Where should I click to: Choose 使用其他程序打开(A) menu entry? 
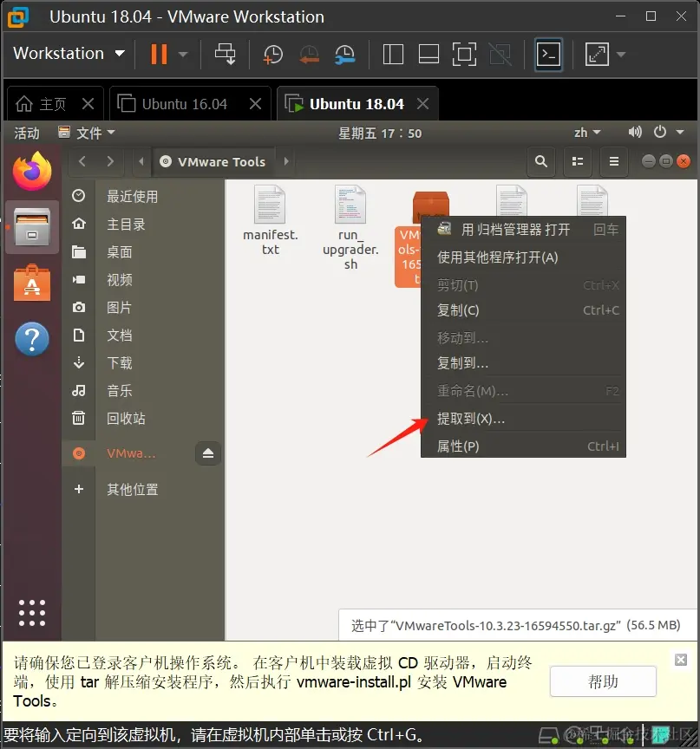pos(523,257)
